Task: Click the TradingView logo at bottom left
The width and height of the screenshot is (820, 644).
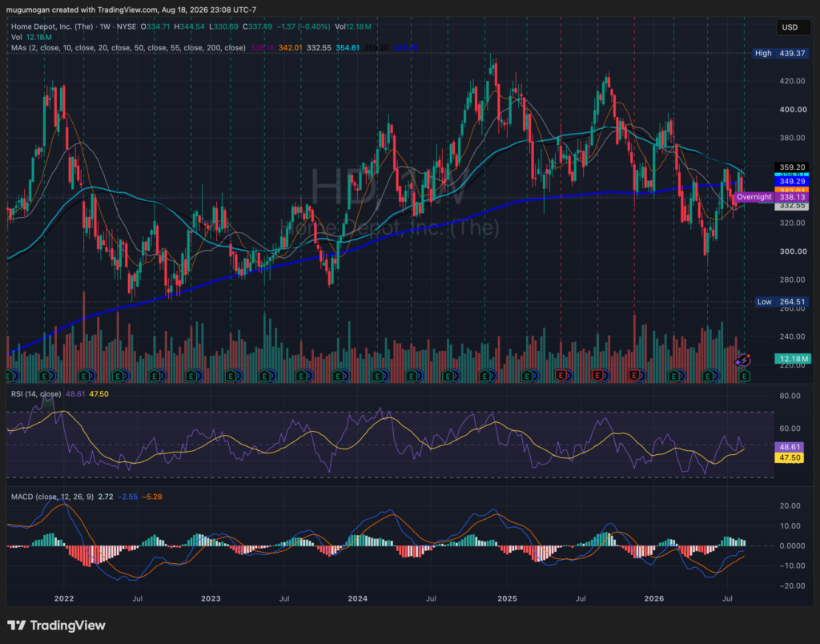Action: pyautogui.click(x=56, y=625)
